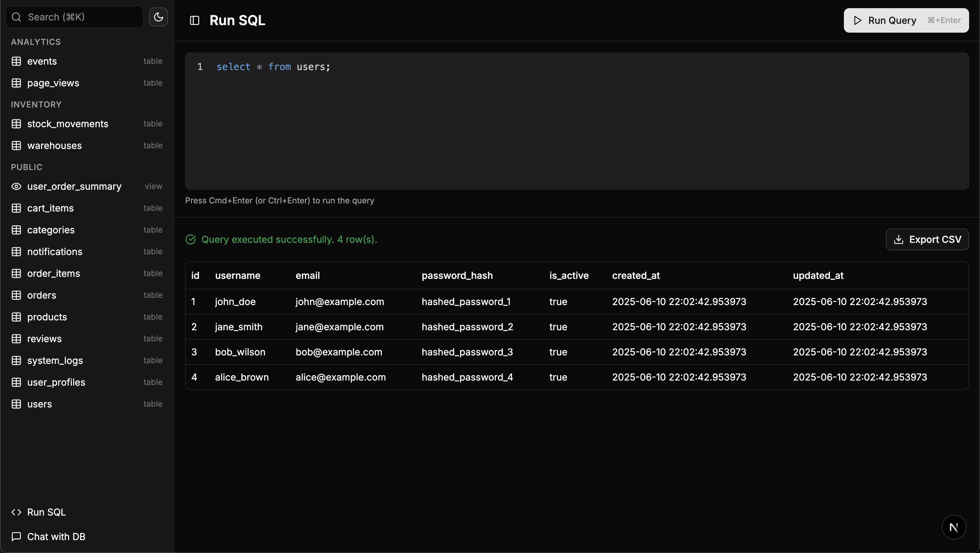This screenshot has width=980, height=553.
Task: Click the username column header
Action: [238, 276]
